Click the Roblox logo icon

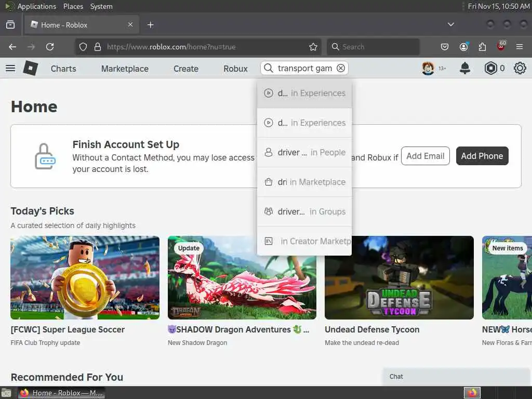pos(30,68)
